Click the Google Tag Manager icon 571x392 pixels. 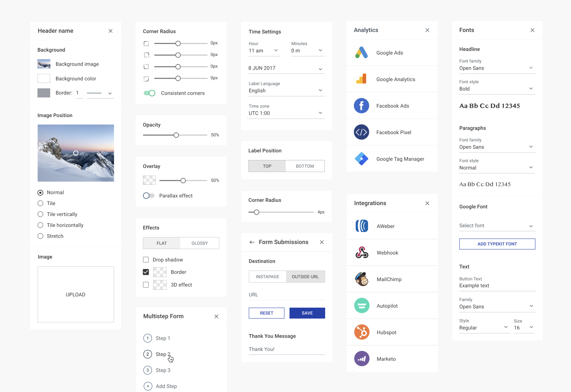[x=362, y=159]
